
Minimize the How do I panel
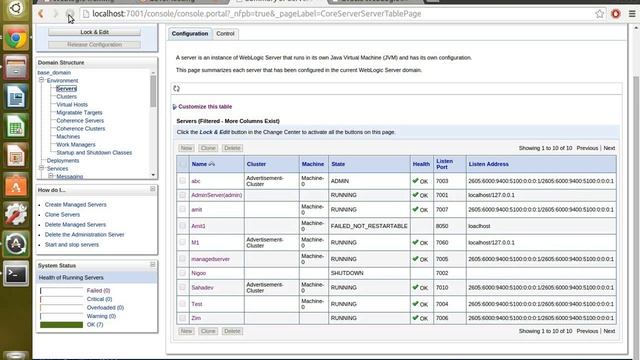click(x=153, y=189)
